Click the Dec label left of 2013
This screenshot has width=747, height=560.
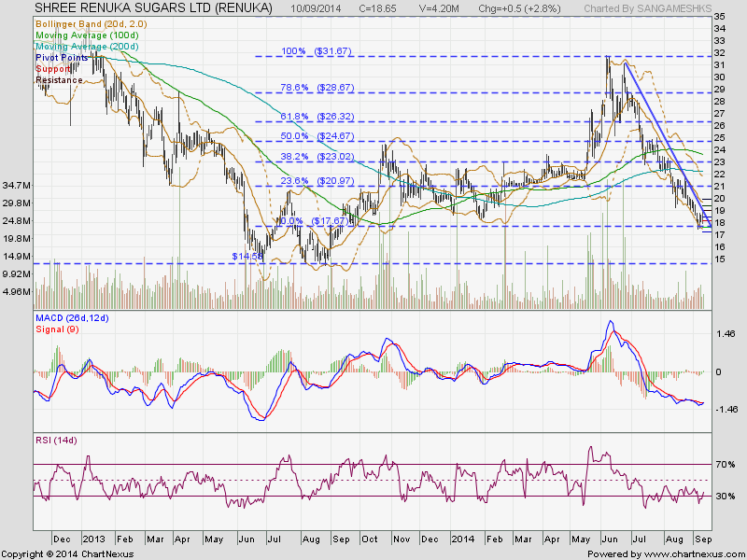[62, 539]
